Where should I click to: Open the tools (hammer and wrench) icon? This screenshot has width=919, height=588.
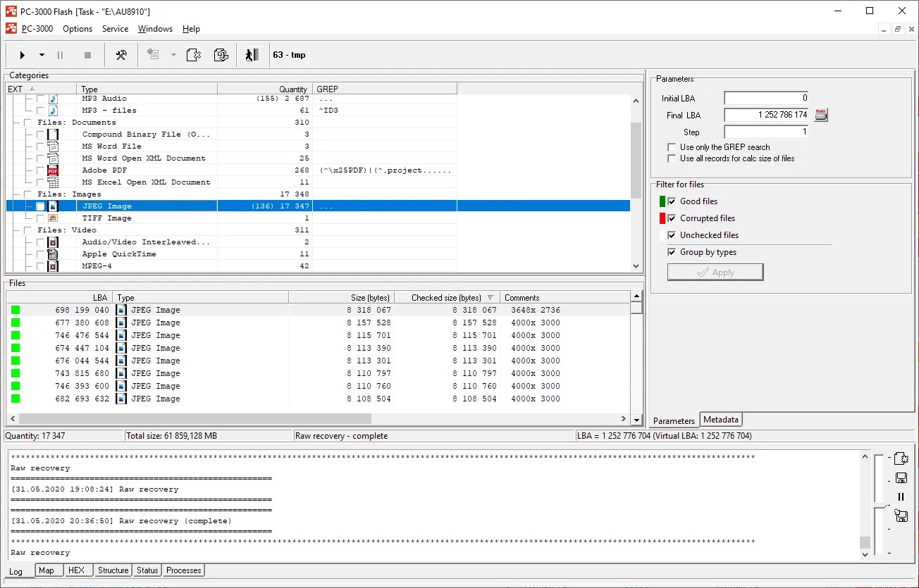tap(121, 55)
